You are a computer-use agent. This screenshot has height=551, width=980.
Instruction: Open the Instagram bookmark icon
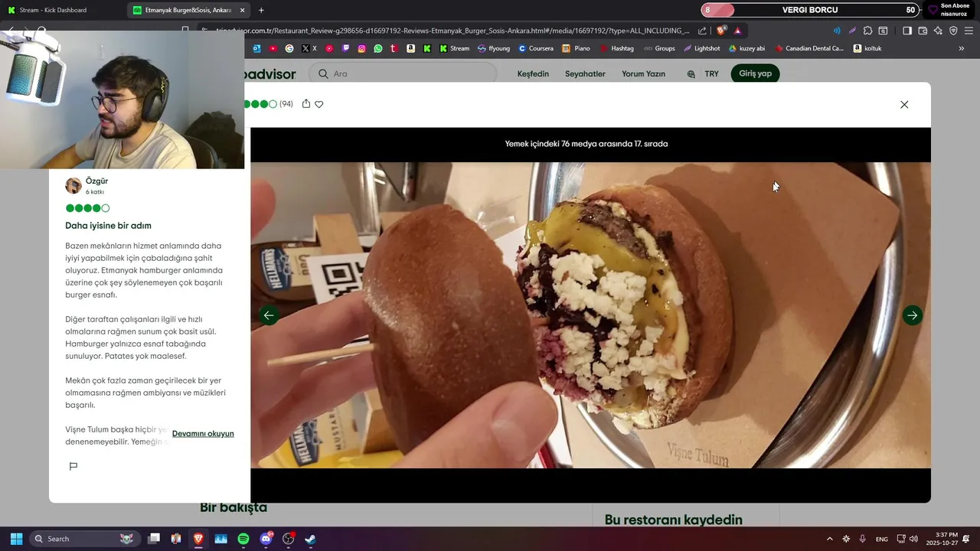pyautogui.click(x=361, y=48)
